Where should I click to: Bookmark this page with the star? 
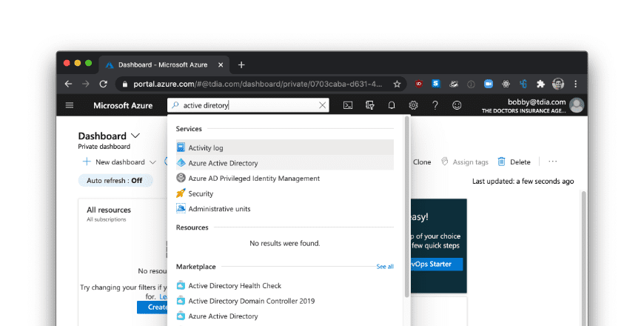click(397, 84)
